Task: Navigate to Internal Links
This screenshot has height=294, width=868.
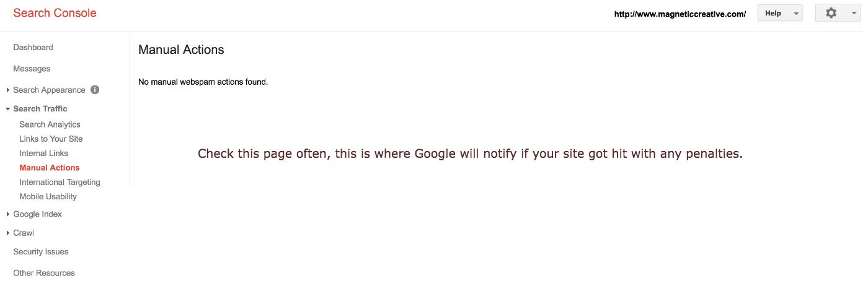Action: point(43,153)
